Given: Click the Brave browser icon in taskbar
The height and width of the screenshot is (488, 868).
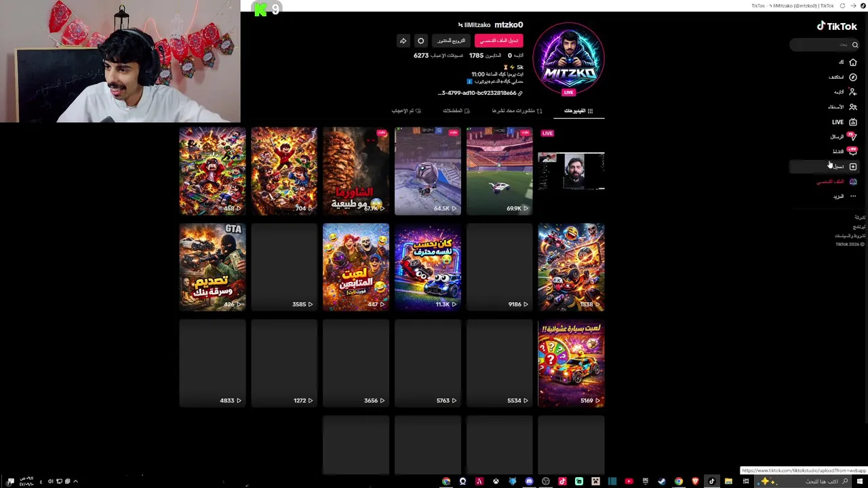Looking at the screenshot, I should pos(695,481).
